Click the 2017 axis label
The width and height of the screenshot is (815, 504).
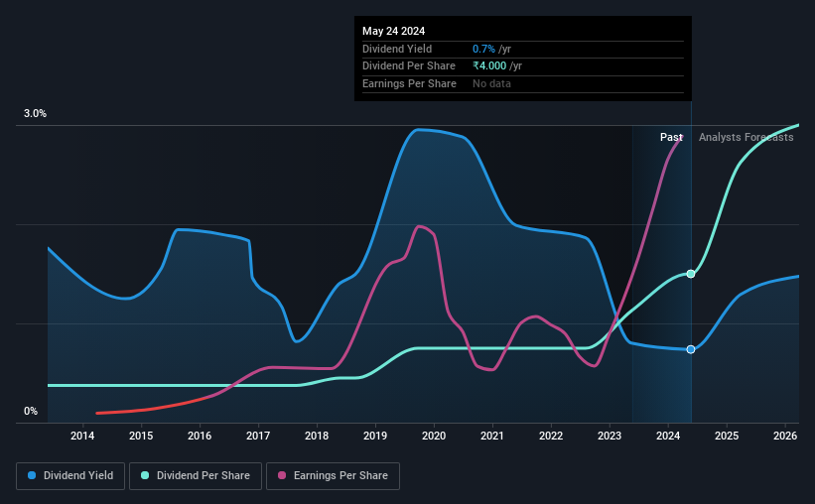coord(258,436)
